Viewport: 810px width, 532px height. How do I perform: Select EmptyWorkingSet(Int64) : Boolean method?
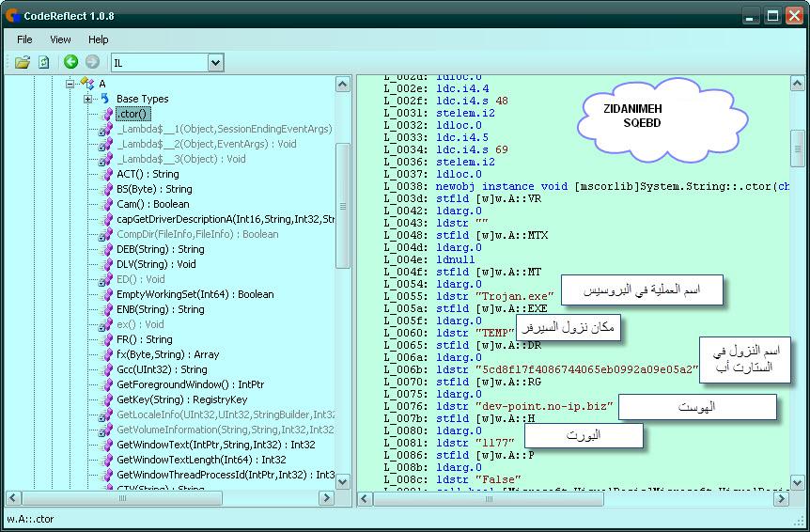click(x=195, y=294)
